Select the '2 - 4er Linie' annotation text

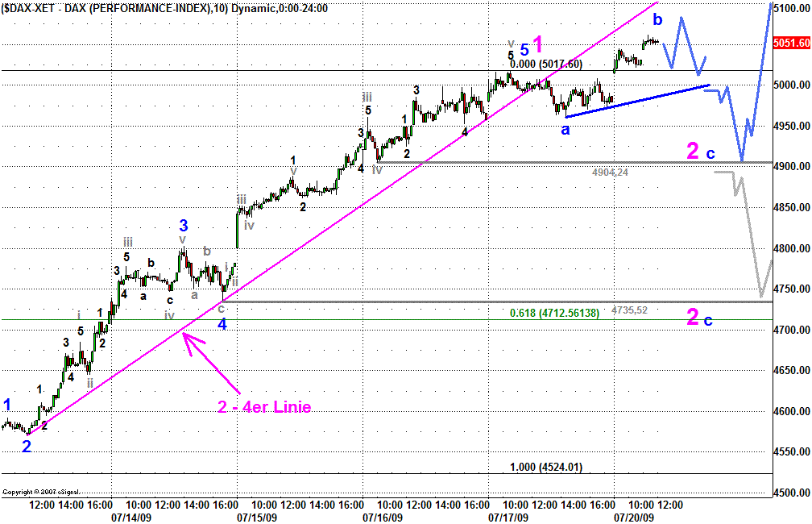click(x=264, y=408)
